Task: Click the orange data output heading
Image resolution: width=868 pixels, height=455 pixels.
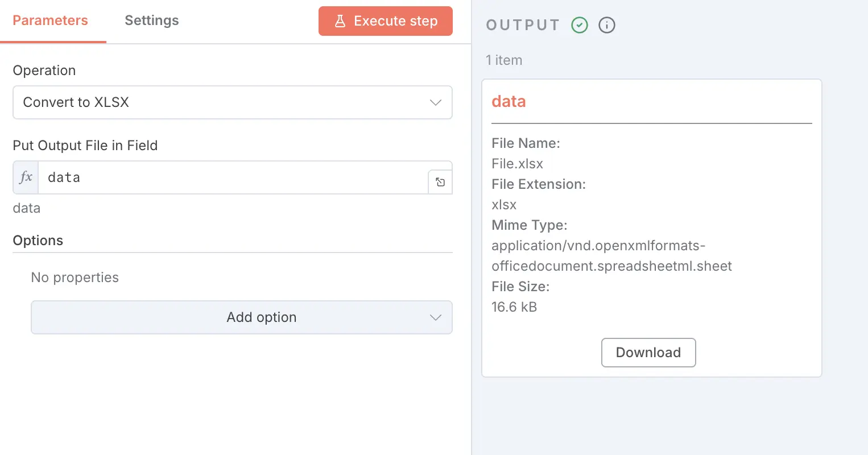Action: (x=508, y=101)
